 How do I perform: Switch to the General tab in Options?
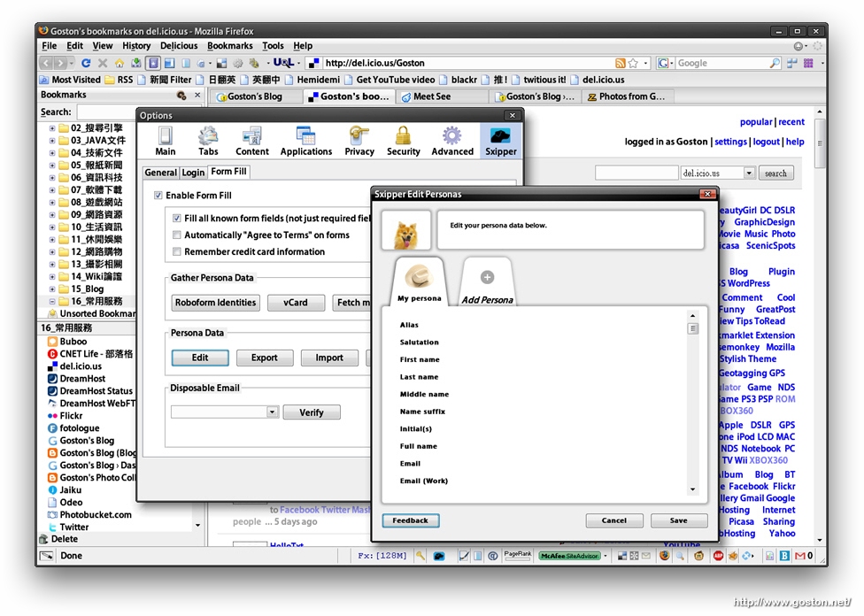coord(160,173)
